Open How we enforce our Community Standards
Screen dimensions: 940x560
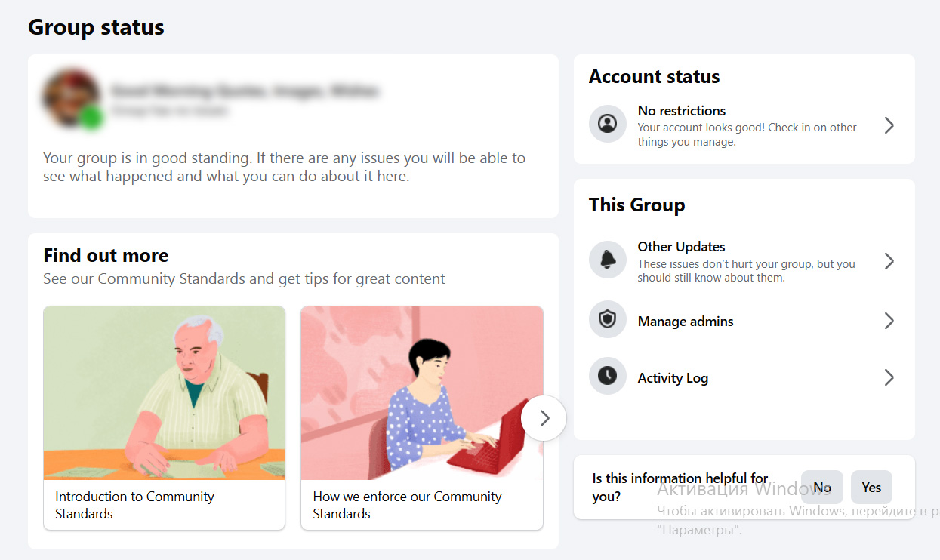coord(407,505)
